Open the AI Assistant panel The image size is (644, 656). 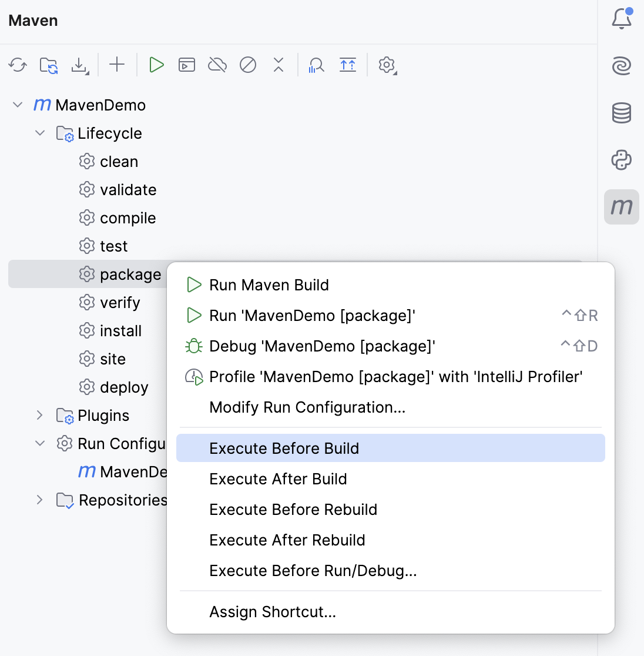[621, 66]
